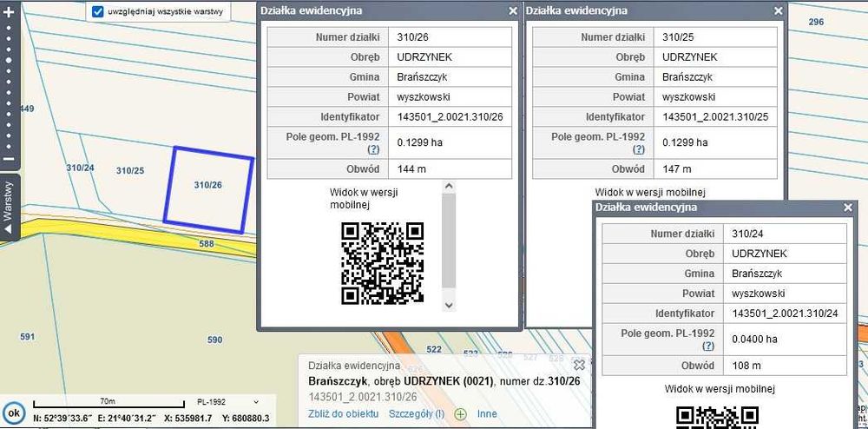Screen dimensions: 868x429
Task: Click the N: 52°39'33.6" latitude readout
Action: (61, 418)
